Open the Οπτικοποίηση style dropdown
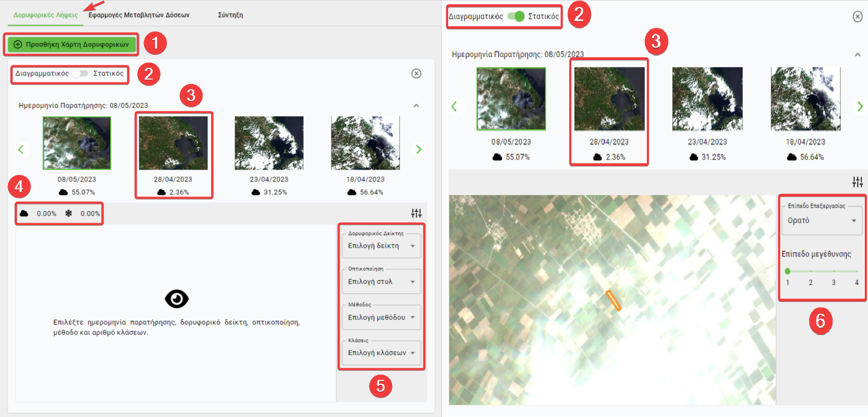This screenshot has height=417, width=868. [381, 282]
